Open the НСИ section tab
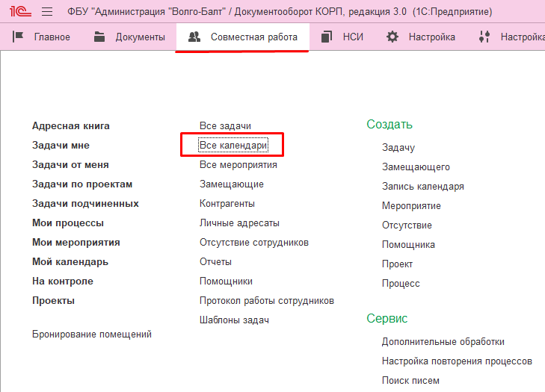 352,37
